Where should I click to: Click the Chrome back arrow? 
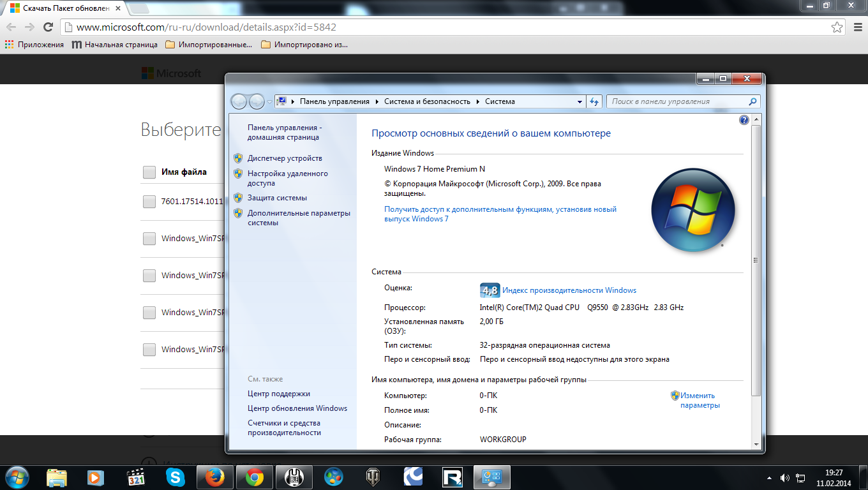point(11,27)
